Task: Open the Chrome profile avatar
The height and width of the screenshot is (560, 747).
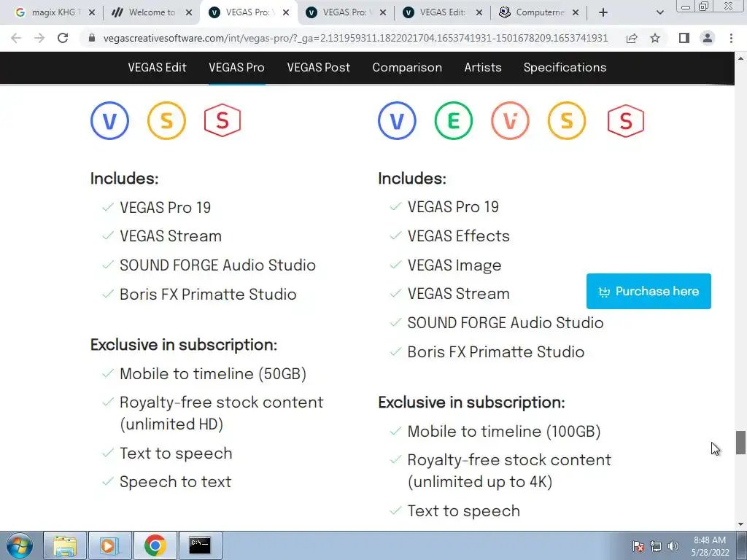Action: point(708,38)
